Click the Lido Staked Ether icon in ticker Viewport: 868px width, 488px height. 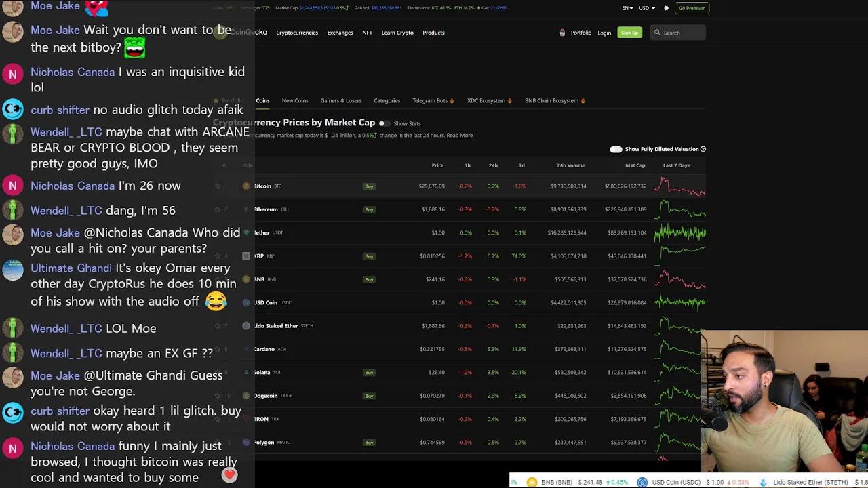coord(764,482)
